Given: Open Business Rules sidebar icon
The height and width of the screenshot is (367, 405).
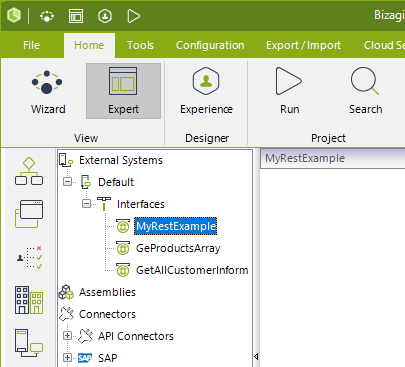Looking at the screenshot, I should pyautogui.click(x=29, y=257).
